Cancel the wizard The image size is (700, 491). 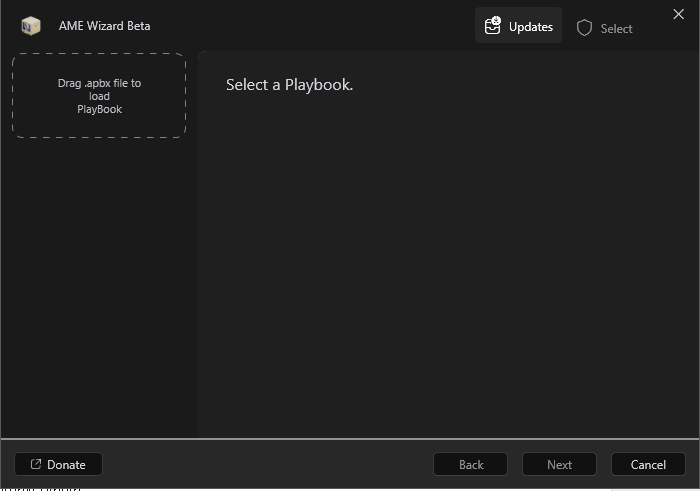[x=648, y=464]
